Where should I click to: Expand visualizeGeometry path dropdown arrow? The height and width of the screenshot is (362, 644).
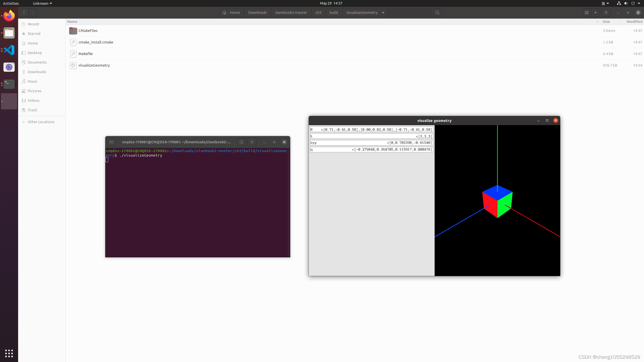click(x=383, y=13)
